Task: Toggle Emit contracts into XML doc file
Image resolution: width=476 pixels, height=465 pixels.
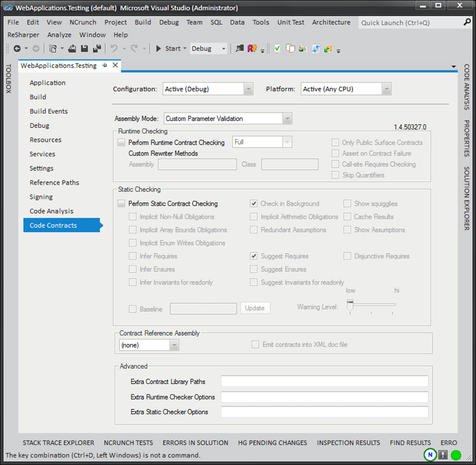Action: 256,344
